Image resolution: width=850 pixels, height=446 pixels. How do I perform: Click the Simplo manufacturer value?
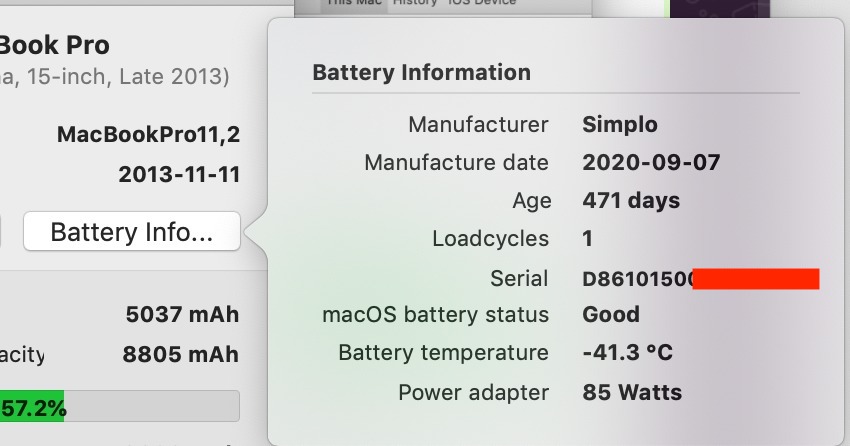tap(620, 125)
